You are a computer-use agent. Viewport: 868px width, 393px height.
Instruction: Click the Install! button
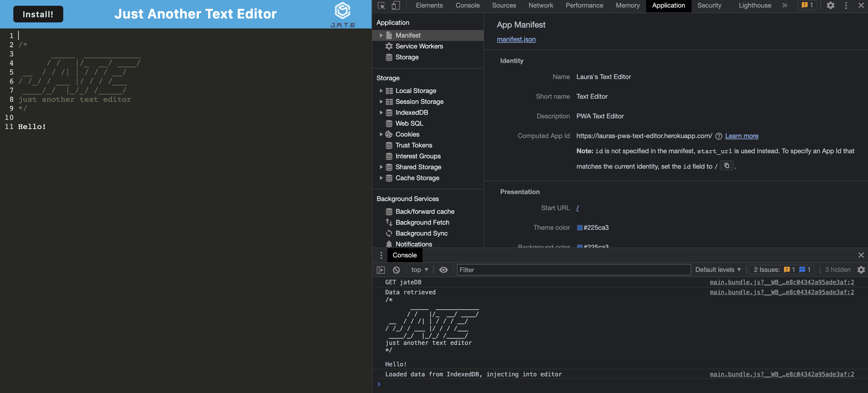tap(38, 14)
